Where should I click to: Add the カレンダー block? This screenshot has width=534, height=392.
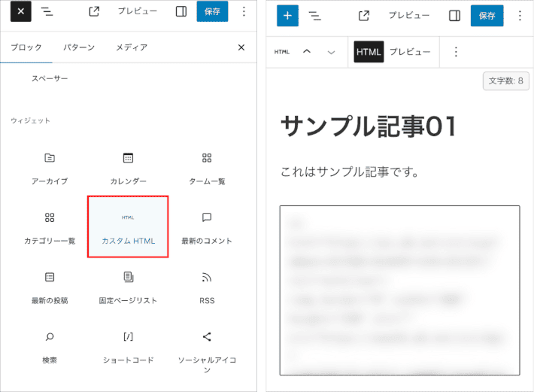(128, 168)
